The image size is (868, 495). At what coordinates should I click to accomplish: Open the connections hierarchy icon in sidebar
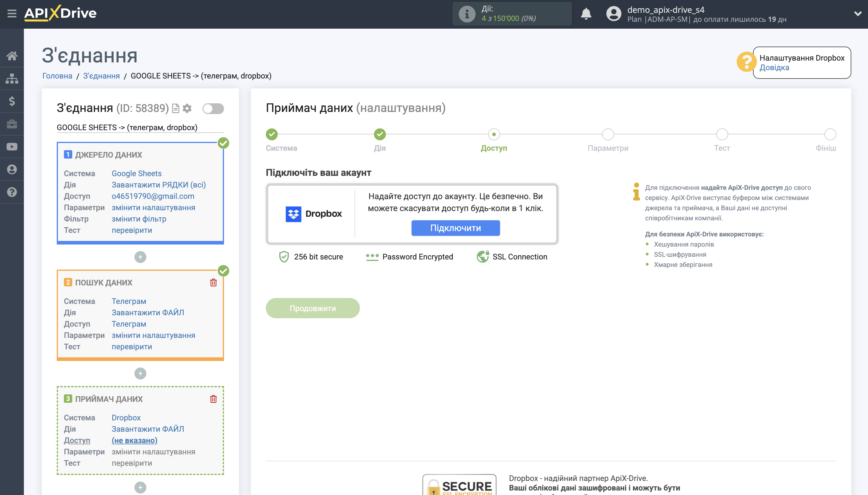tap(12, 78)
